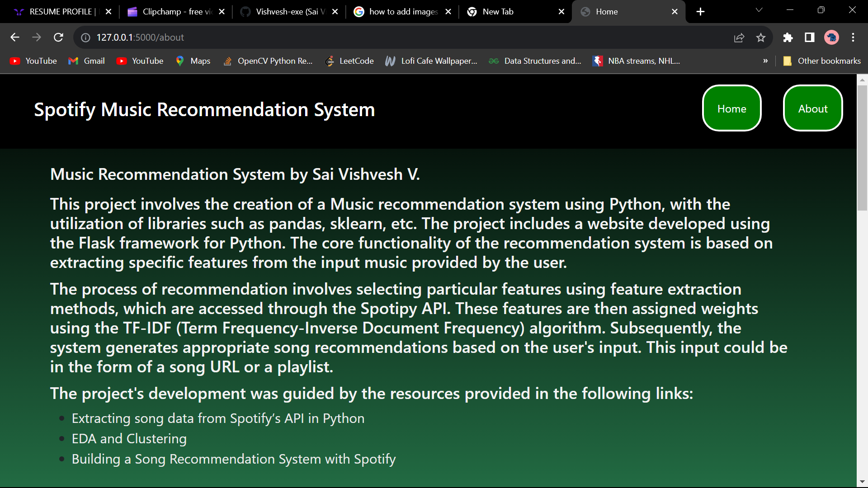This screenshot has width=868, height=488.
Task: Open the Extensions puzzle icon
Action: click(788, 38)
